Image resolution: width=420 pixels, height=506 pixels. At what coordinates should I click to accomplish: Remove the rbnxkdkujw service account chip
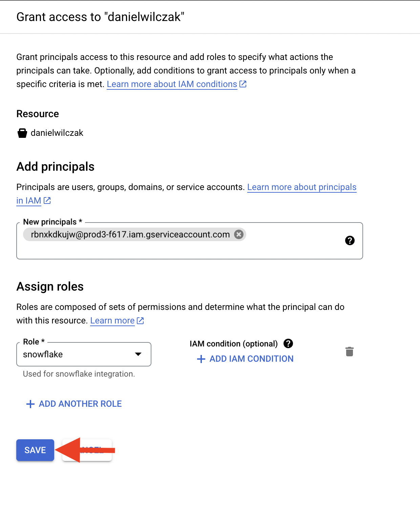239,234
